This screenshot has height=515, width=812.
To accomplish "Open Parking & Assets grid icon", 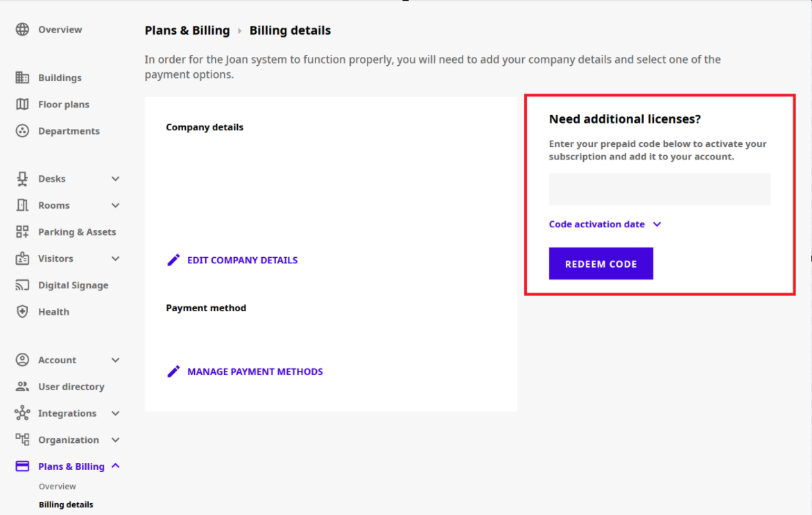I will tap(22, 232).
